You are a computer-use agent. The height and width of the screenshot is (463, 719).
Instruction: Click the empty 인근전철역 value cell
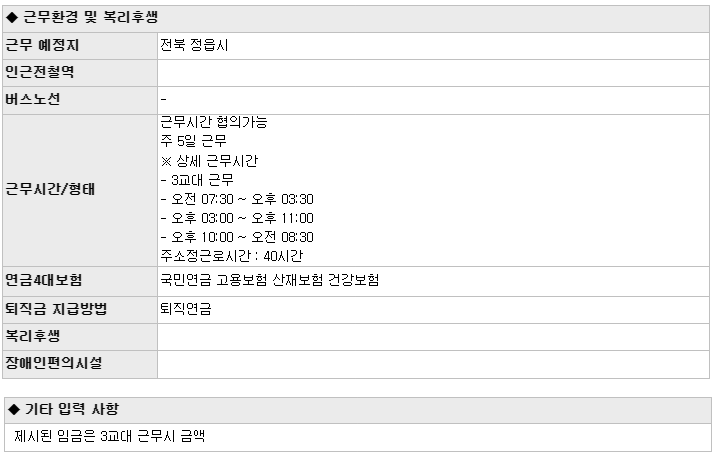[433, 73]
